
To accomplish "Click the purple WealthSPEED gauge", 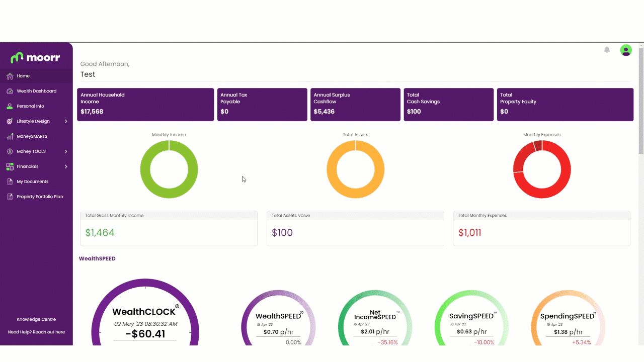I will (278, 318).
